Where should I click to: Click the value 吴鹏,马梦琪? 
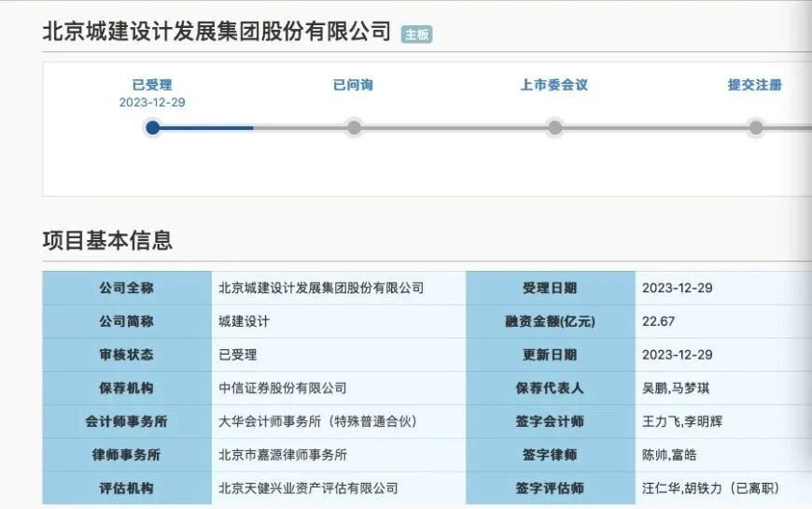point(676,388)
